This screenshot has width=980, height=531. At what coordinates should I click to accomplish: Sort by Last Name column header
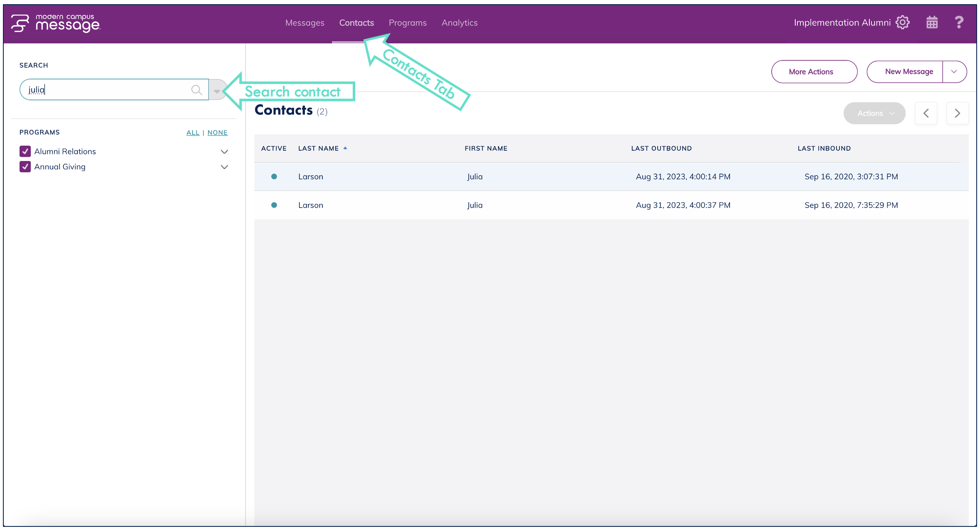(319, 149)
